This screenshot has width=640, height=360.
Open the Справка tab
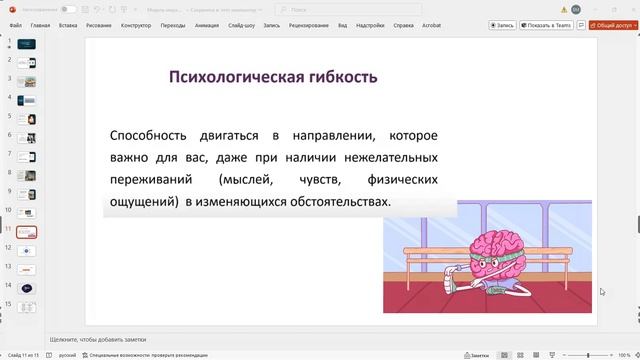click(403, 25)
